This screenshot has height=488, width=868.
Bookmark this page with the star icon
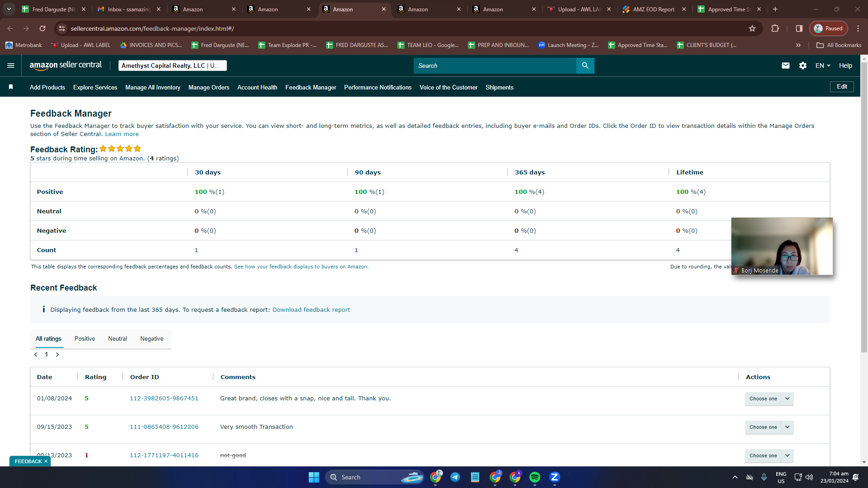pyautogui.click(x=752, y=28)
